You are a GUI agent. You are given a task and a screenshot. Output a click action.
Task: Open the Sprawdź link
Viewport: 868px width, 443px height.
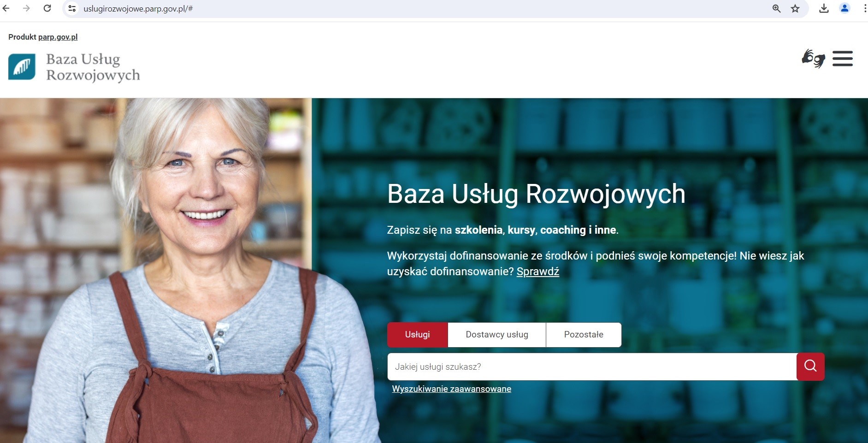[538, 272]
